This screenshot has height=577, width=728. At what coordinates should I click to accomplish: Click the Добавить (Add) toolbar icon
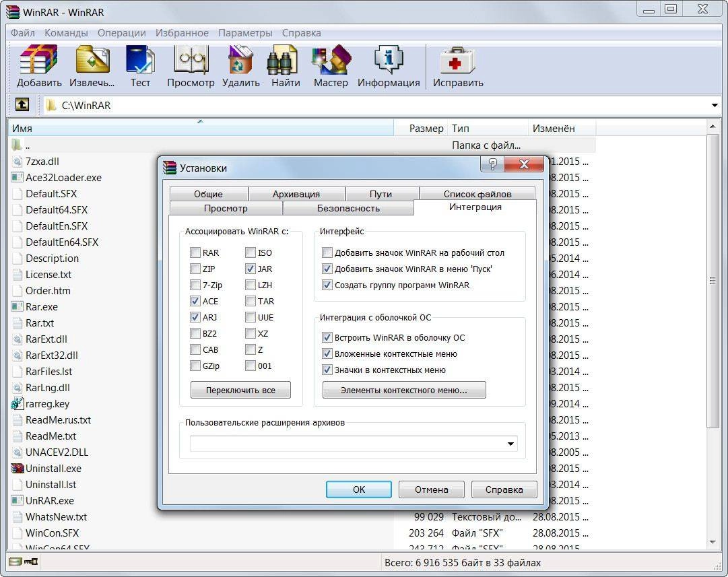click(38, 59)
